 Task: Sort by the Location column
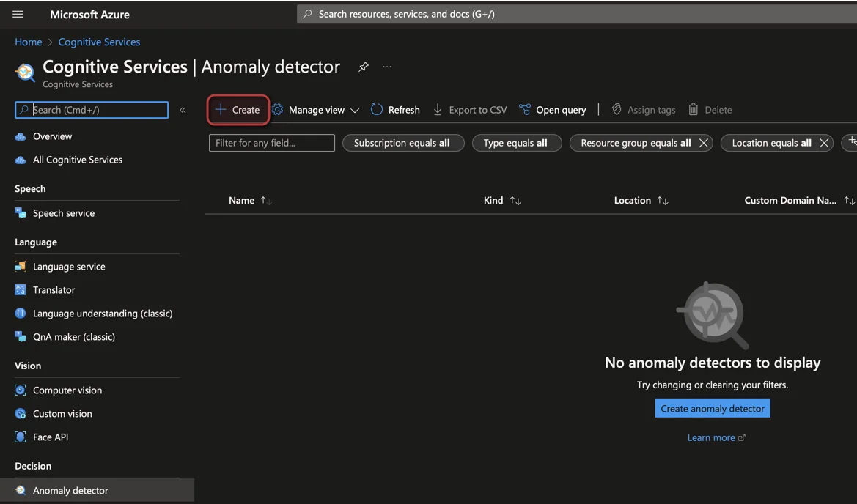641,201
